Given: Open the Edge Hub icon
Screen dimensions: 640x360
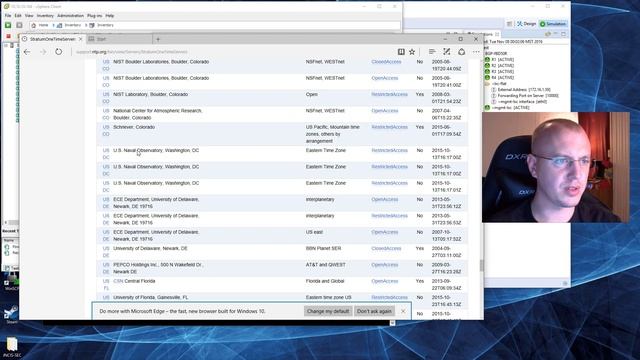Looking at the screenshot, I should coord(432,52).
